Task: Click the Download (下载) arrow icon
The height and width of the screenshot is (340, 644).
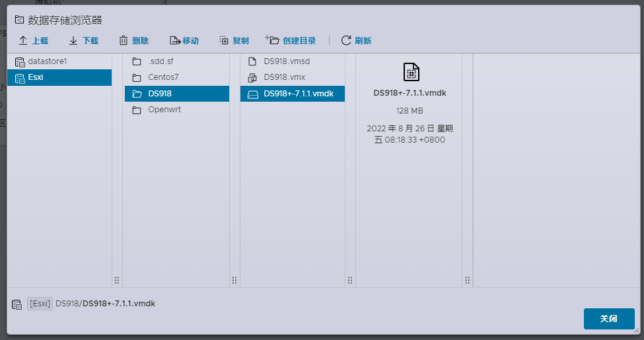Action: 73,41
